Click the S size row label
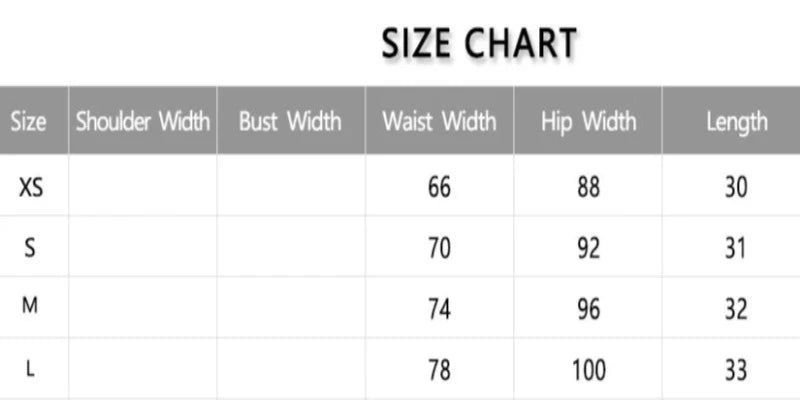 click(x=30, y=248)
